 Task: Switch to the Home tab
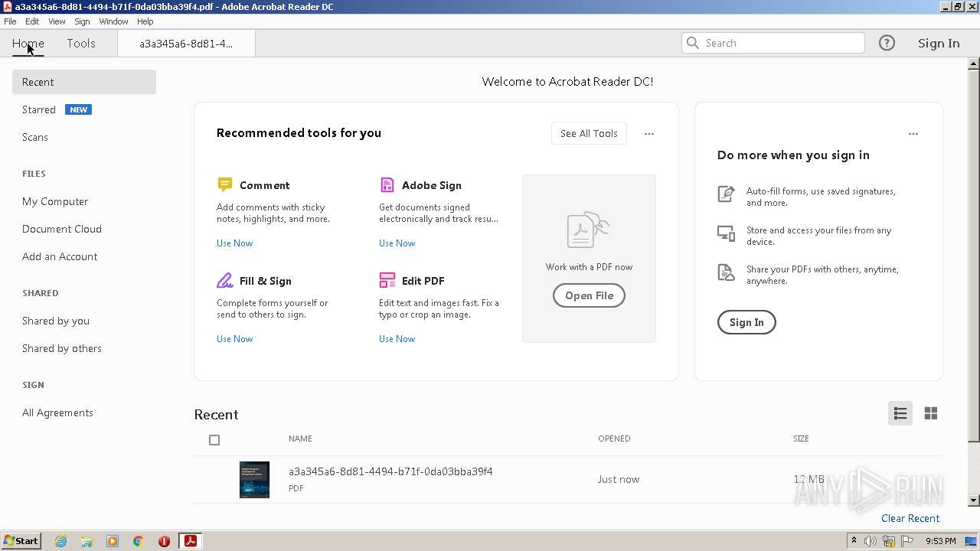click(28, 43)
